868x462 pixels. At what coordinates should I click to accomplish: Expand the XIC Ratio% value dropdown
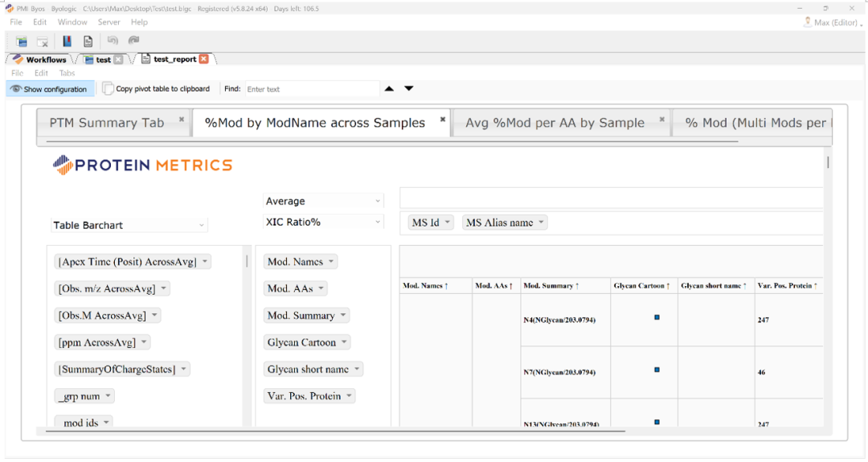[323, 222]
